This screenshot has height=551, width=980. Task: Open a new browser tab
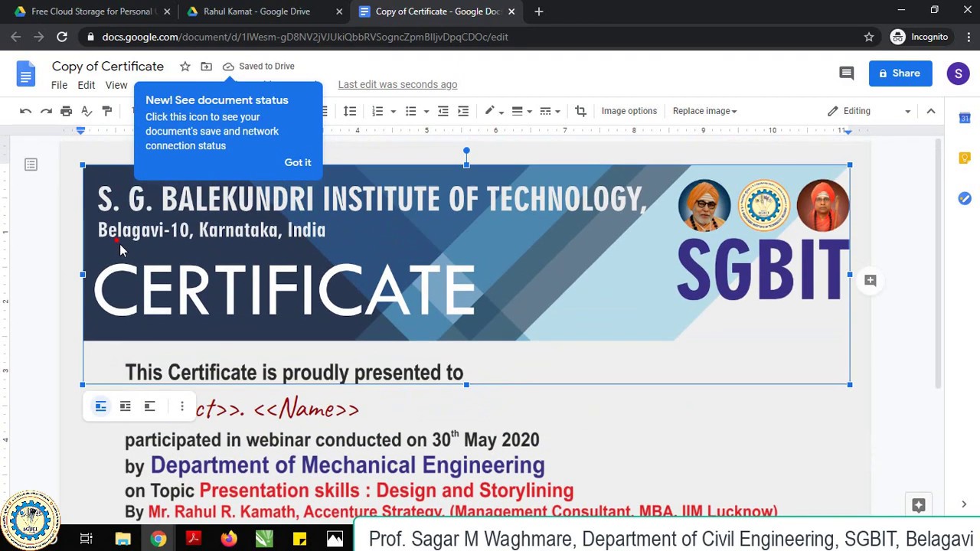coord(539,11)
